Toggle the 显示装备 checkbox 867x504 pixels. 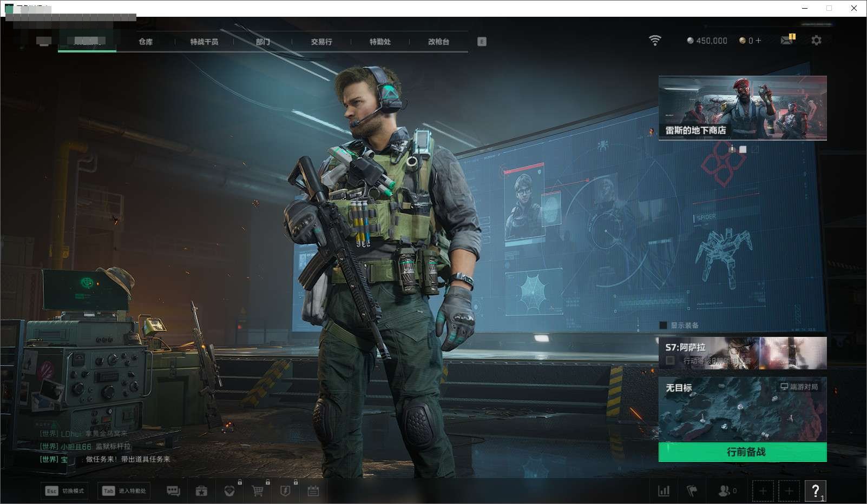[663, 326]
